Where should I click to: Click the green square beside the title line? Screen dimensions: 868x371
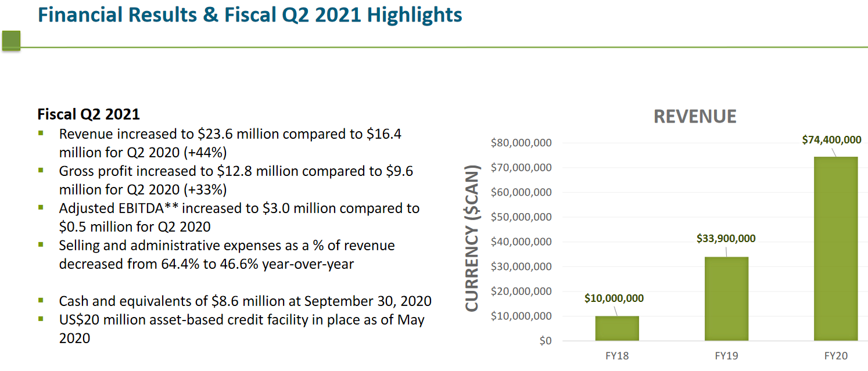pos(11,40)
